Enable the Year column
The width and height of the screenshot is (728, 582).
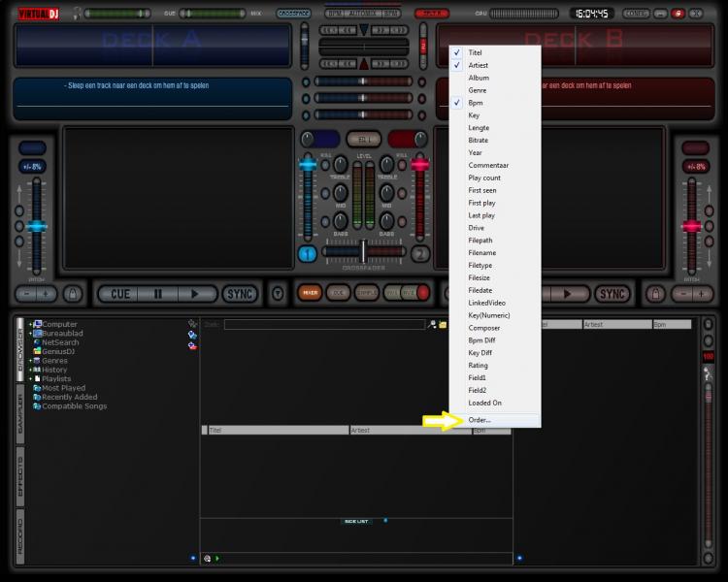pyautogui.click(x=494, y=152)
